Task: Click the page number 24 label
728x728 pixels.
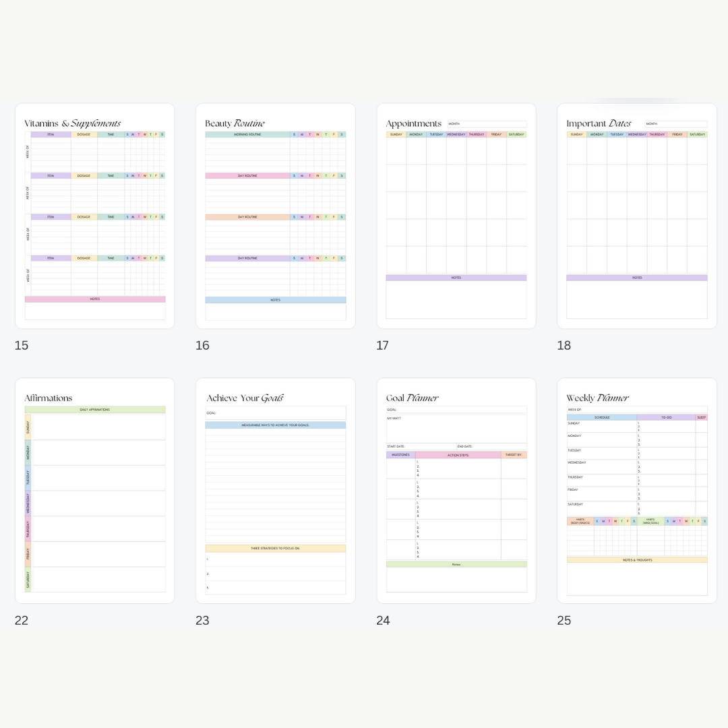Action: pos(383,621)
